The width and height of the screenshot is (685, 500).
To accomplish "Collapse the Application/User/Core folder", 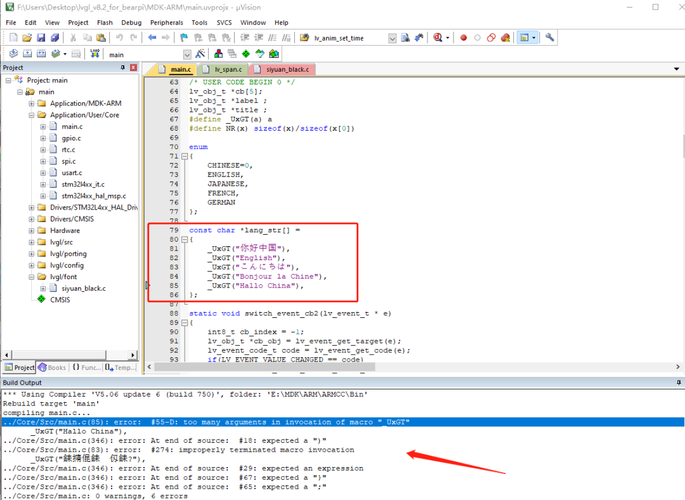I will click(31, 115).
